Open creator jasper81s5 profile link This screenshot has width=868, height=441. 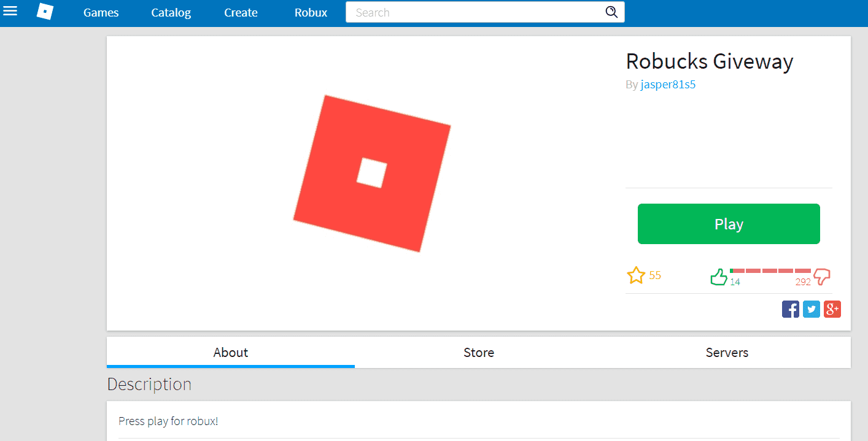[x=668, y=85]
